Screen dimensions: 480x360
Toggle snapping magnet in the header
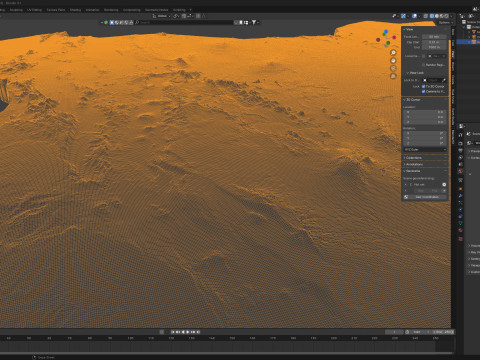pos(184,16)
